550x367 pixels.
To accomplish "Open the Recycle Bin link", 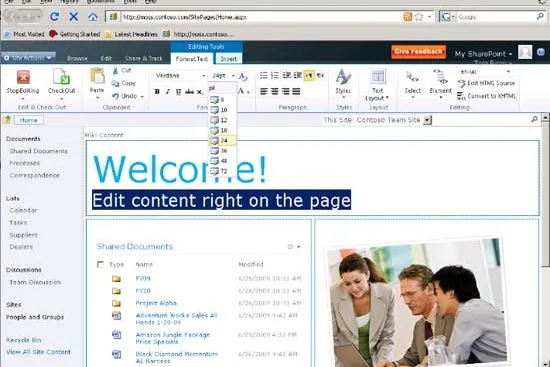I will click(x=24, y=340).
